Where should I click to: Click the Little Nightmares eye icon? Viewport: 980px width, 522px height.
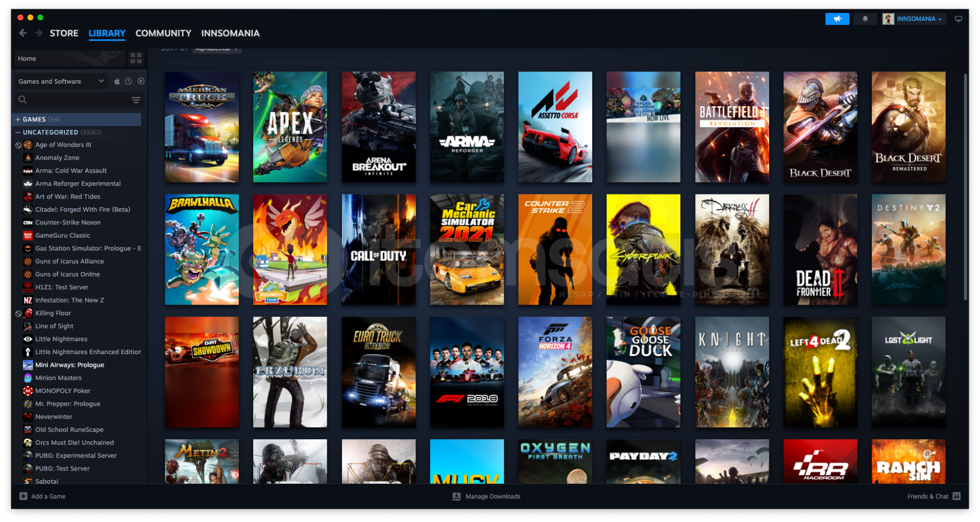[28, 339]
